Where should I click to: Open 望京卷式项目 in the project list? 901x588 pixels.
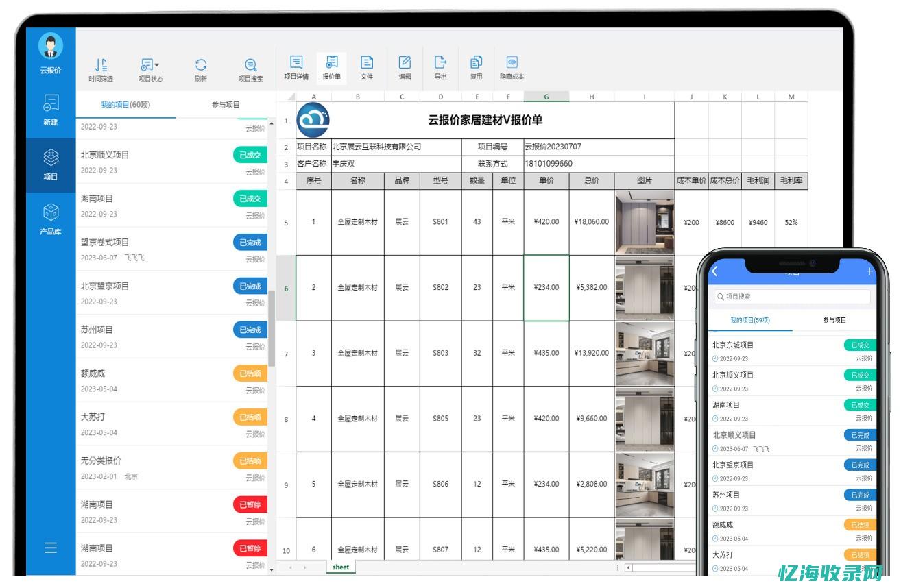[x=171, y=249]
